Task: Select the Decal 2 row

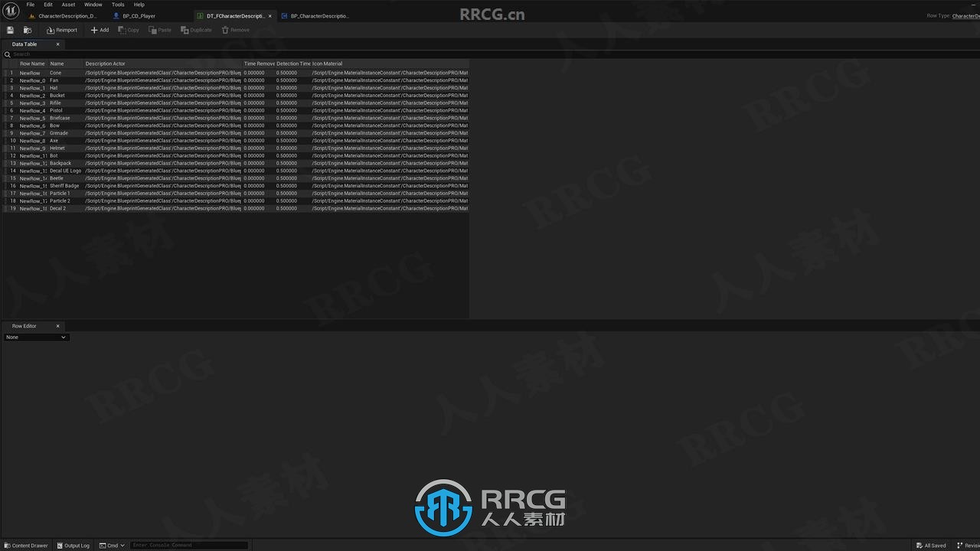Action: point(236,208)
